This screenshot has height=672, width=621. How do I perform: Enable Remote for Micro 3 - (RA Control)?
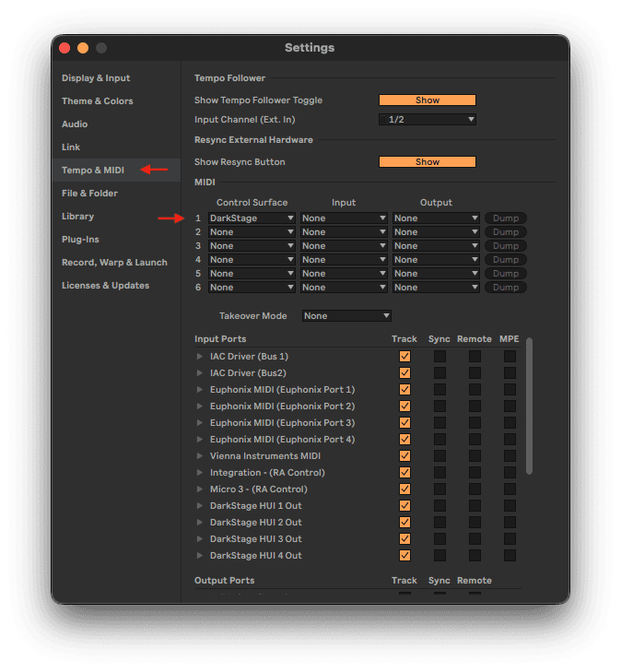[x=475, y=489]
